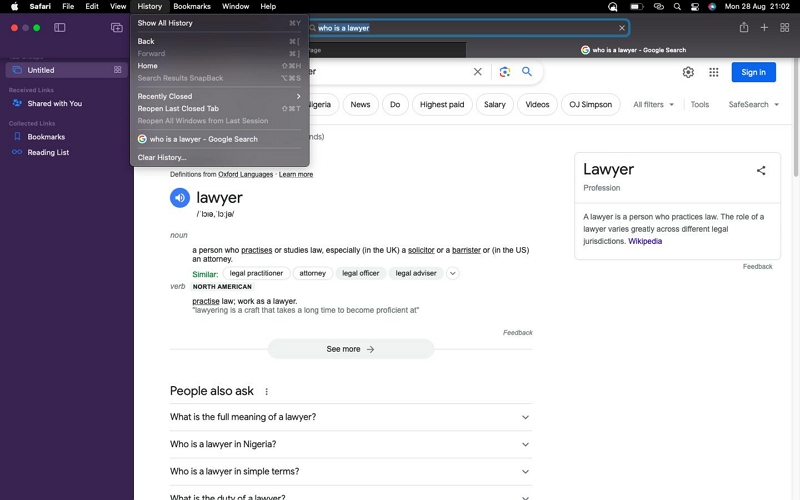This screenshot has width=800, height=500.
Task: Click the Oxford Languages link
Action: point(245,174)
